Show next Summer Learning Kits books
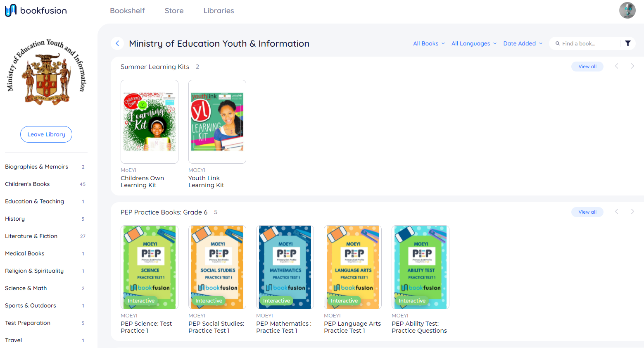This screenshot has width=644, height=348. [x=632, y=66]
